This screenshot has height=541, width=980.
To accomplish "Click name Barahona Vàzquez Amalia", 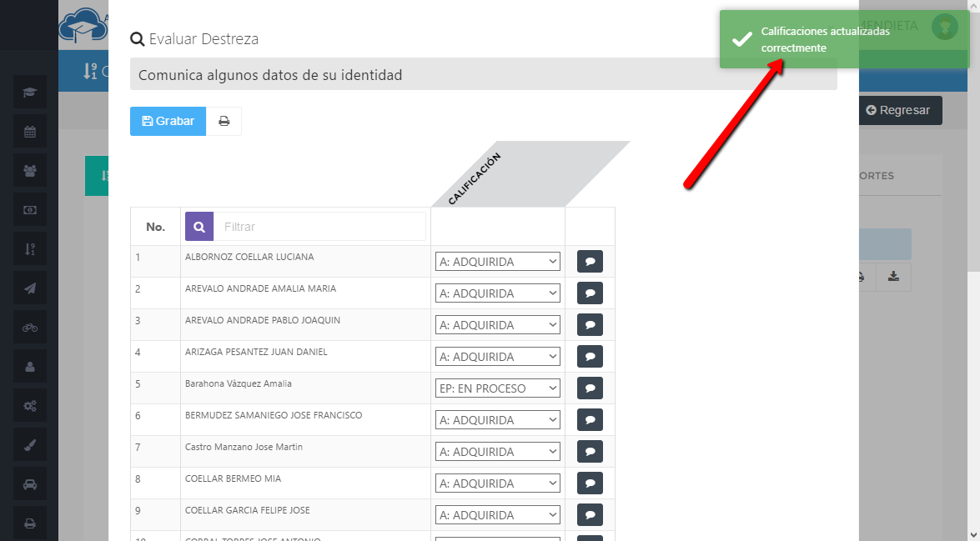I will (x=239, y=383).
